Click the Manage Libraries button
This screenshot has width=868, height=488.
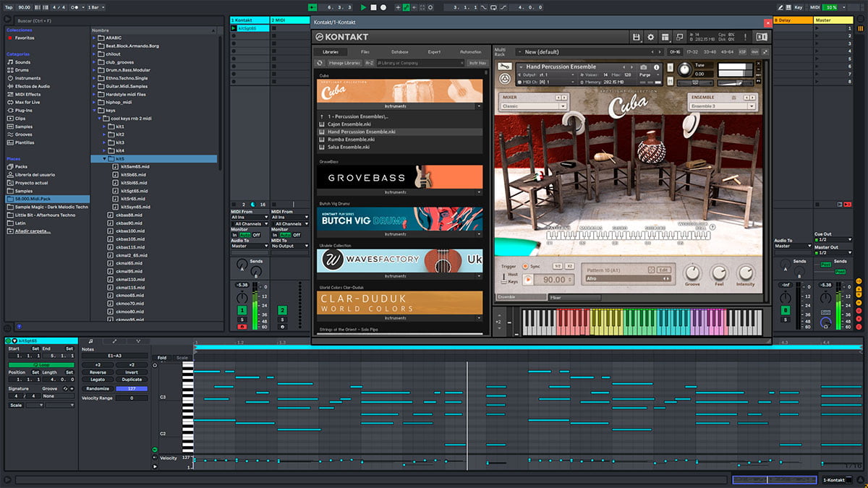pos(344,63)
